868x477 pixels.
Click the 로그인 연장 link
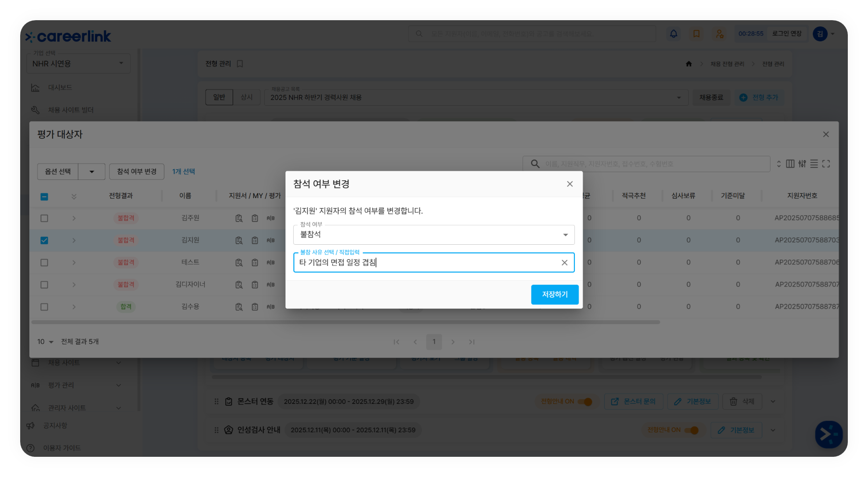(x=787, y=34)
